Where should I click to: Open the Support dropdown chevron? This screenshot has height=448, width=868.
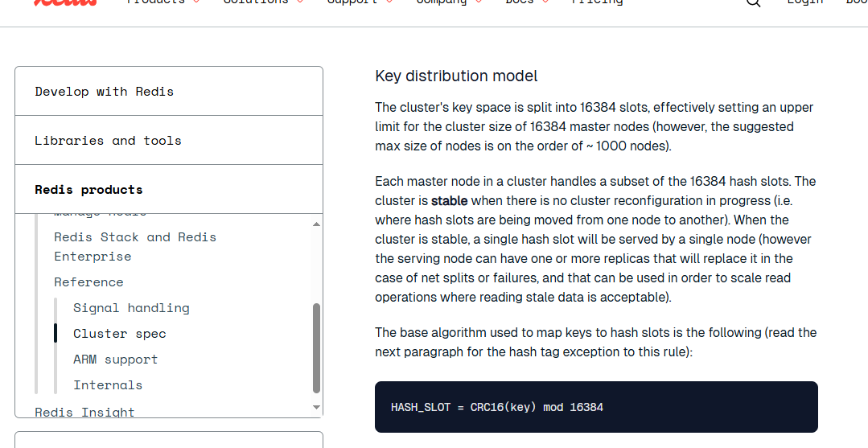coord(390,2)
